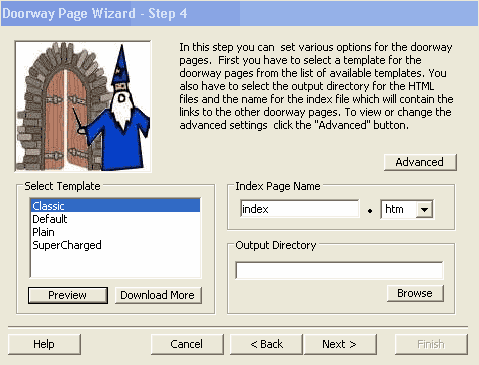
Task: Cancel the Doorway Page Wizard
Action: click(x=187, y=344)
